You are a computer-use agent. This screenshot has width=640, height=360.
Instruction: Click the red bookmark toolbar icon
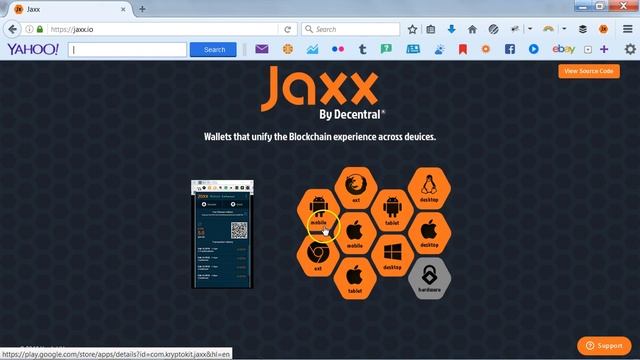pyautogui.click(x=462, y=49)
